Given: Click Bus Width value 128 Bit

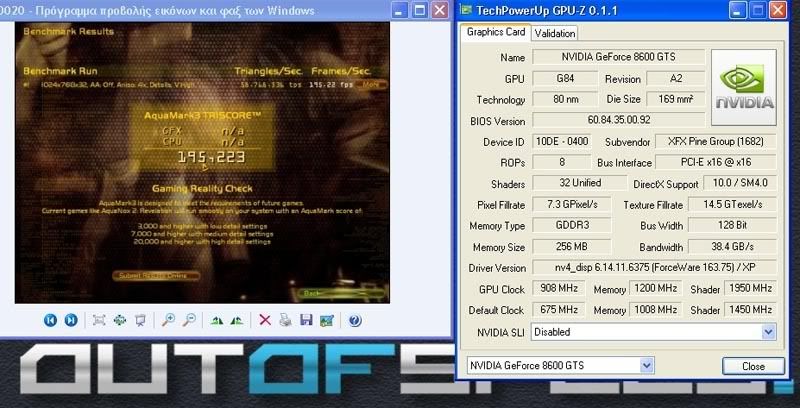Looking at the screenshot, I should tap(732, 225).
